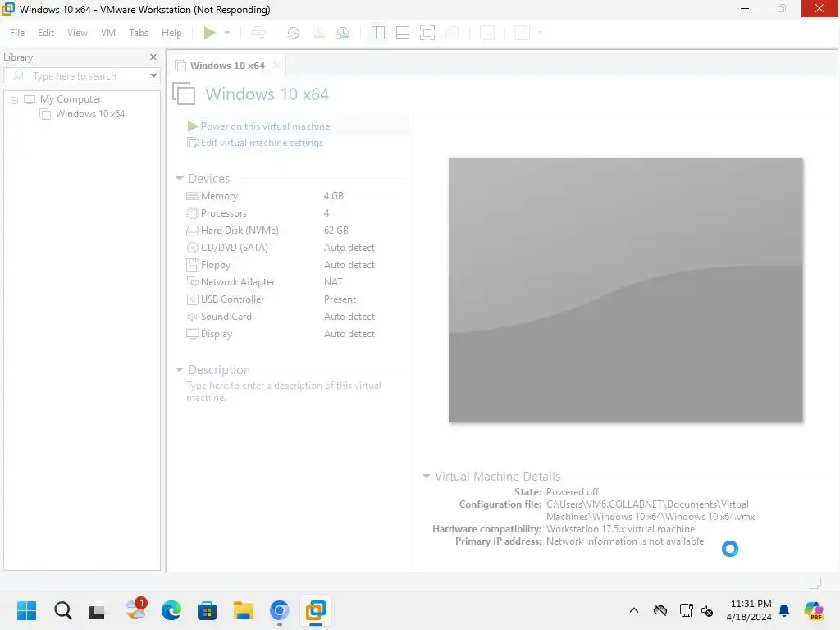Open the File menu
Viewport: 840px width, 630px height.
click(17, 33)
